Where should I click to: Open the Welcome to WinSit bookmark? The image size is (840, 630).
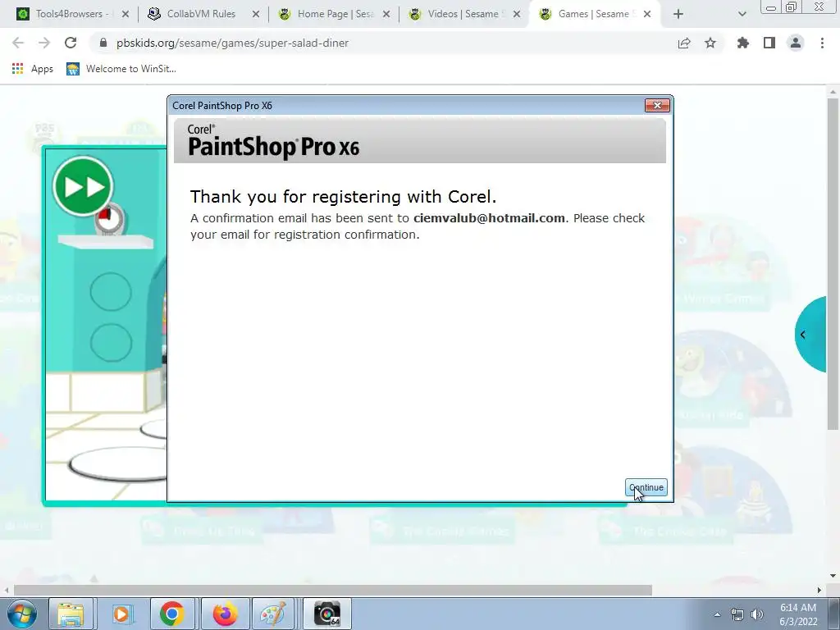click(x=121, y=69)
